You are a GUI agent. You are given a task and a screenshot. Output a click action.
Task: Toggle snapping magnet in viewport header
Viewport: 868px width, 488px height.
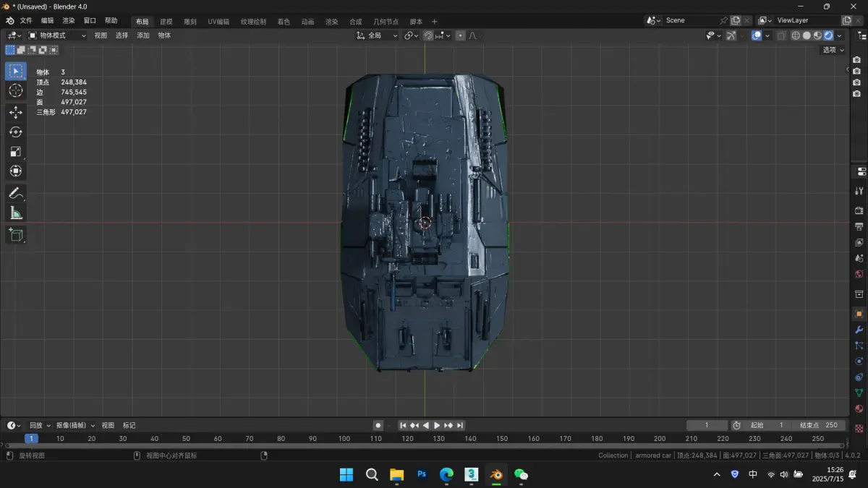(x=428, y=35)
